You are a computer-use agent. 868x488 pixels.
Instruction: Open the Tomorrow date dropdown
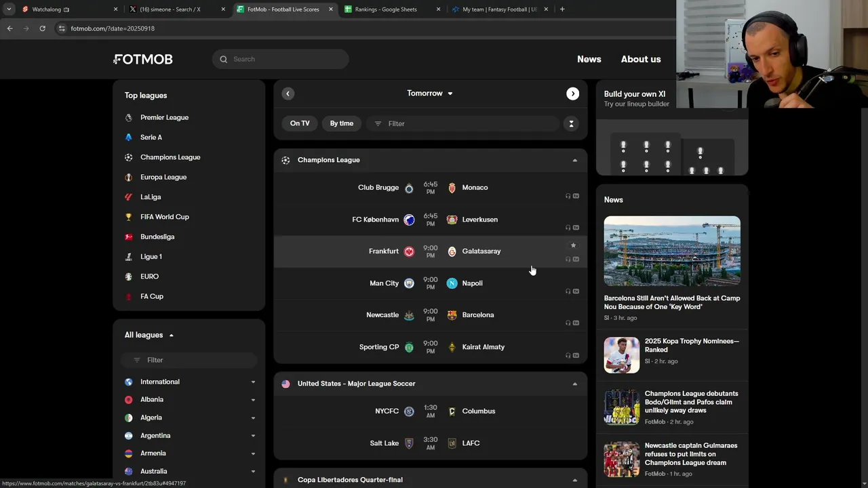tap(430, 94)
